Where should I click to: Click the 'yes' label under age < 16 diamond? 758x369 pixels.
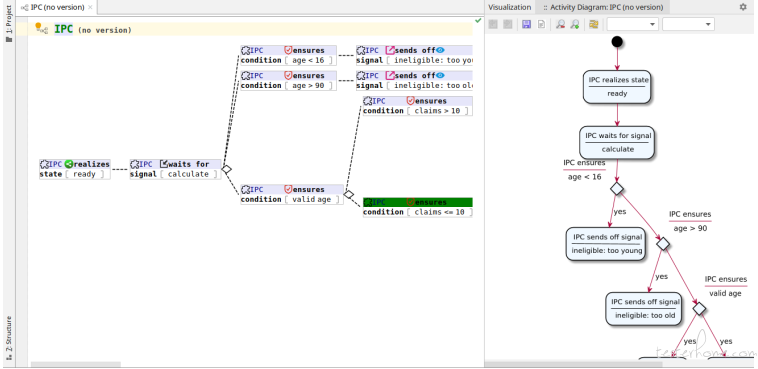619,211
